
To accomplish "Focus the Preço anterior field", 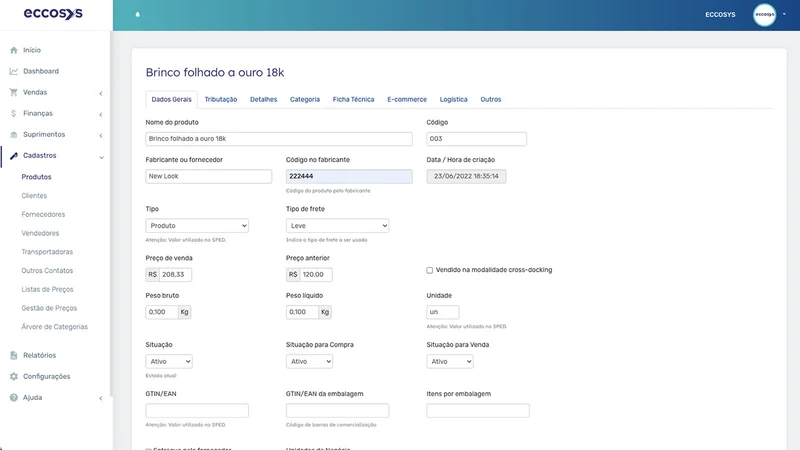I will 316,274.
